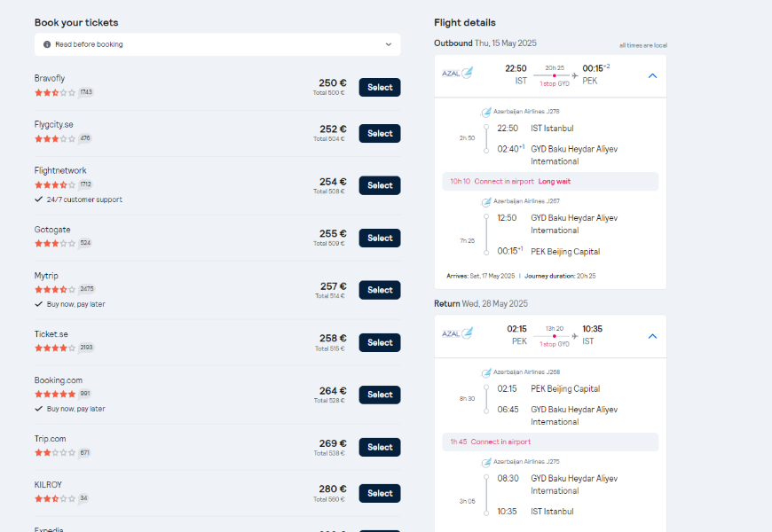772x532 pixels.
Task: Click Bravofly review count 1743 badge
Action: click(x=86, y=92)
